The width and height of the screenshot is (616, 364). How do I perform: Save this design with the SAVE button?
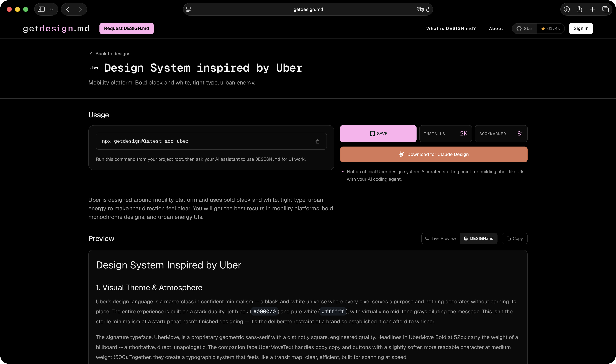(x=378, y=134)
